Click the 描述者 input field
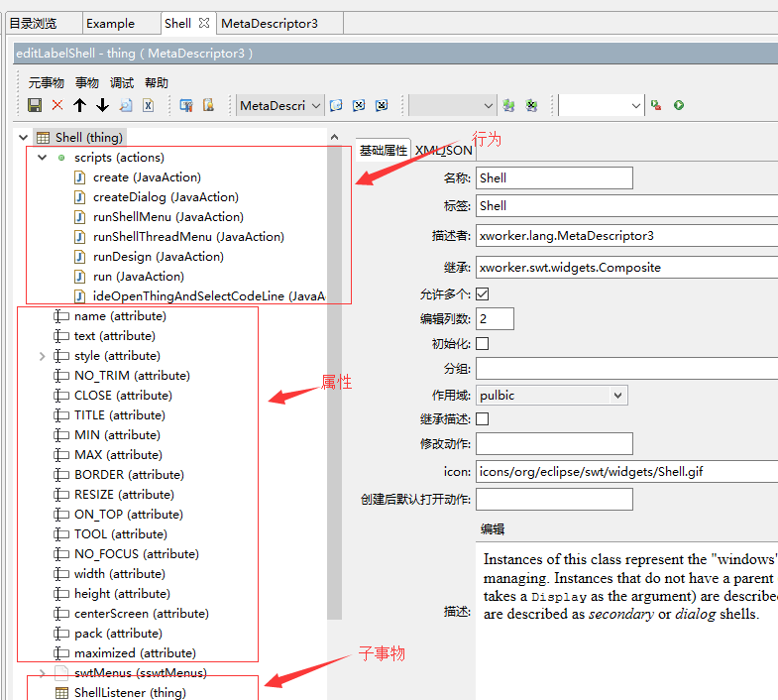Image resolution: width=778 pixels, height=700 pixels. click(626, 235)
